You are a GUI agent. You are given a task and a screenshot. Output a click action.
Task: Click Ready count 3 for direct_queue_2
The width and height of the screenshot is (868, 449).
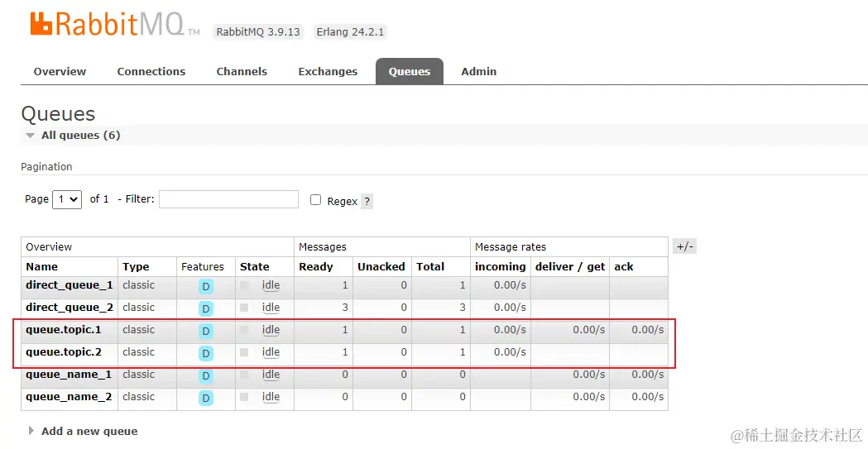tap(345, 308)
